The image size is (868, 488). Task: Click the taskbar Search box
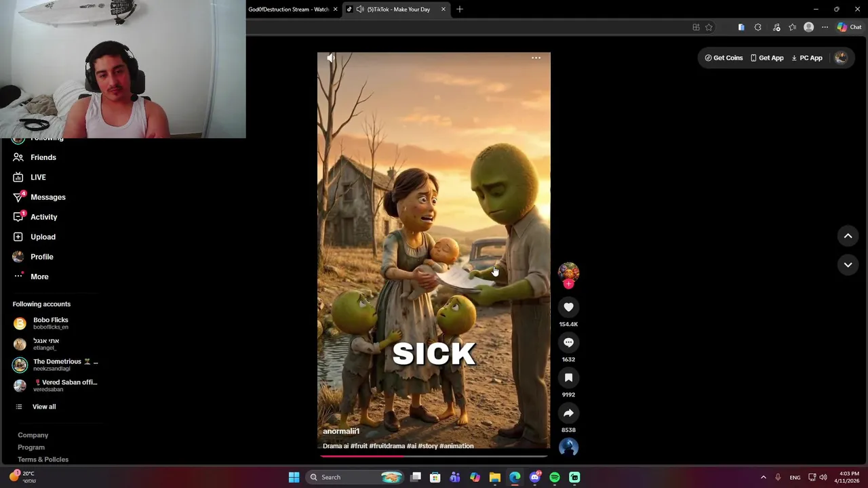coord(355,477)
